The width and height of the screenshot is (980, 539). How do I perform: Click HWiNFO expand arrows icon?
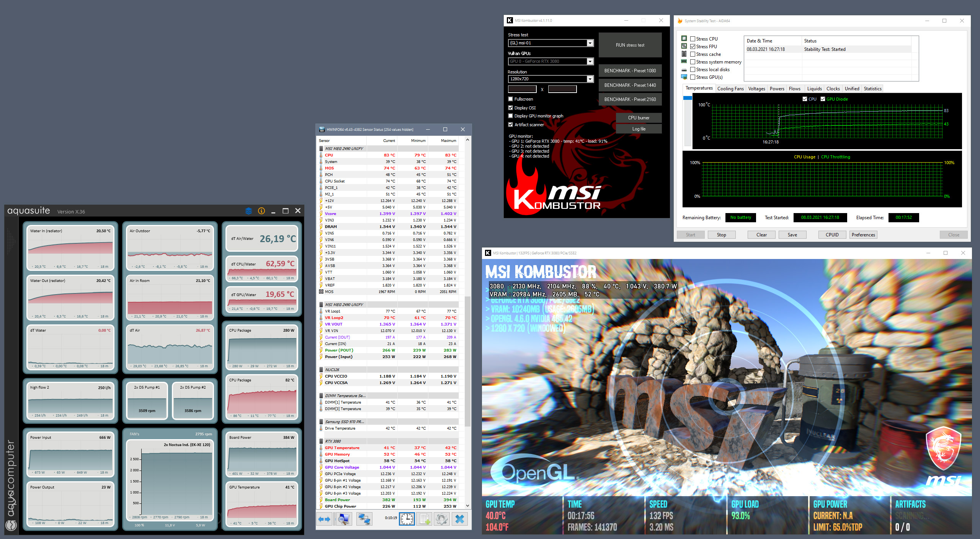coord(324,519)
